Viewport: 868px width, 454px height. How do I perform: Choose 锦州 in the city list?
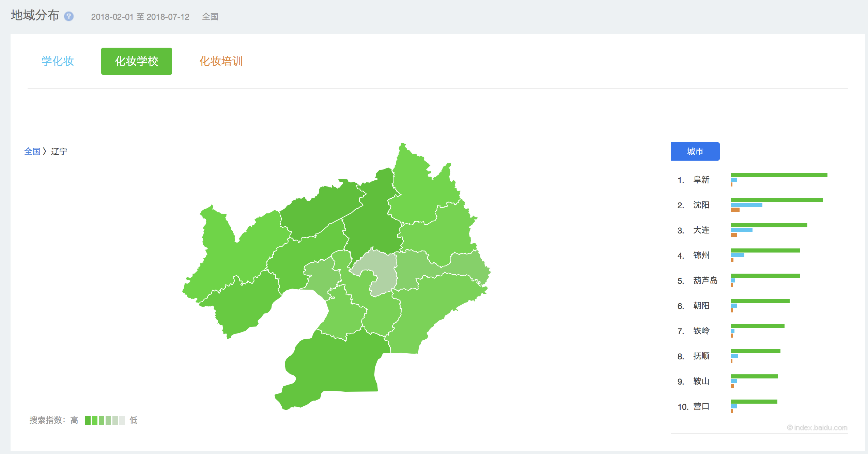point(701,255)
